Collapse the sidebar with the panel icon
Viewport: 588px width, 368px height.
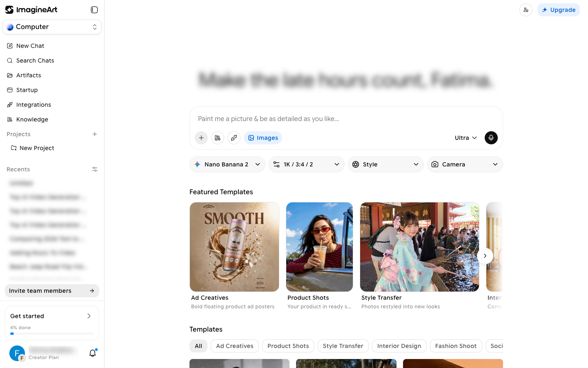(94, 10)
